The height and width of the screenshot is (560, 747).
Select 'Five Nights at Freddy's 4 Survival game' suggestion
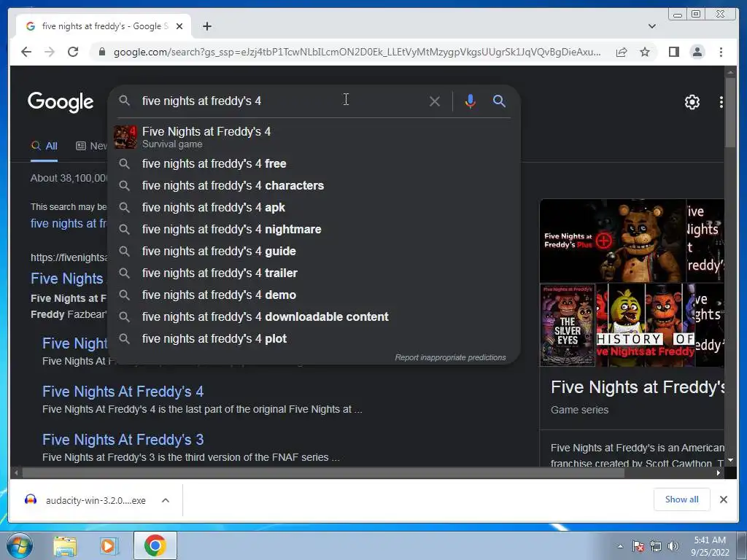(314, 137)
